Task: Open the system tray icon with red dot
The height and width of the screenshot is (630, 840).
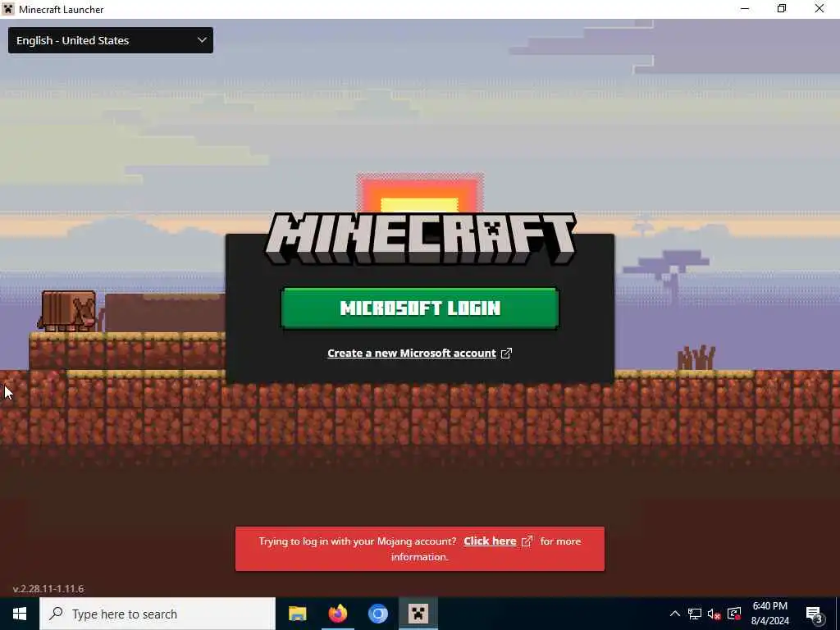Action: point(734,614)
